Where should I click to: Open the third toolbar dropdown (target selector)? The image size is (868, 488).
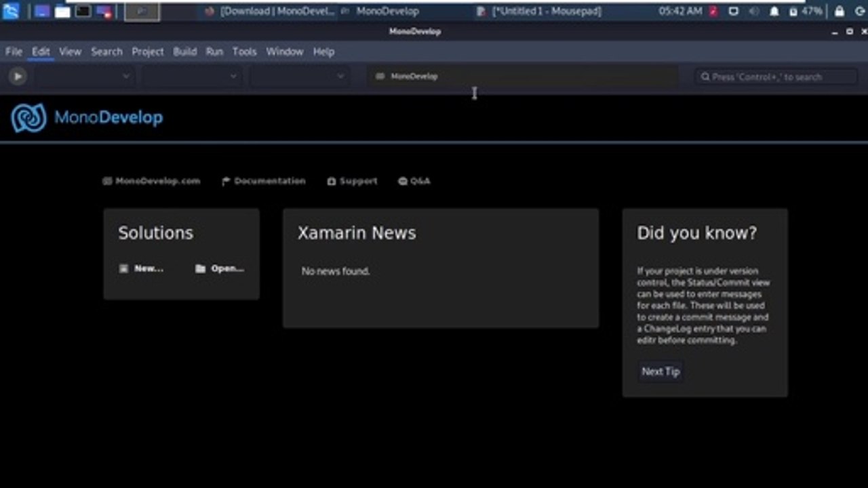click(299, 77)
